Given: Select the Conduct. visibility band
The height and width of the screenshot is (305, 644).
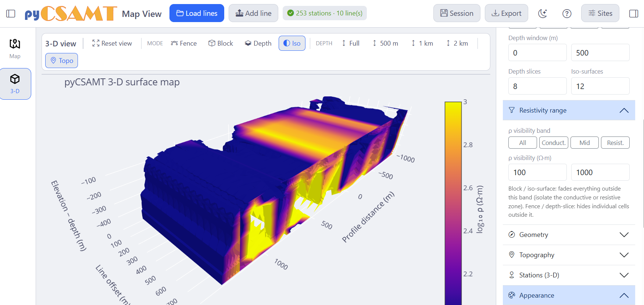Looking at the screenshot, I should click(x=554, y=143).
